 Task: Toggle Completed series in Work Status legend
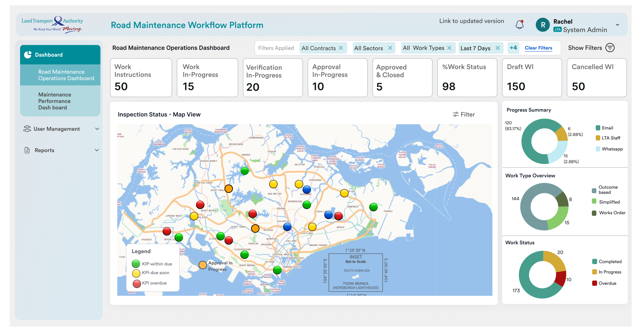pos(607,261)
